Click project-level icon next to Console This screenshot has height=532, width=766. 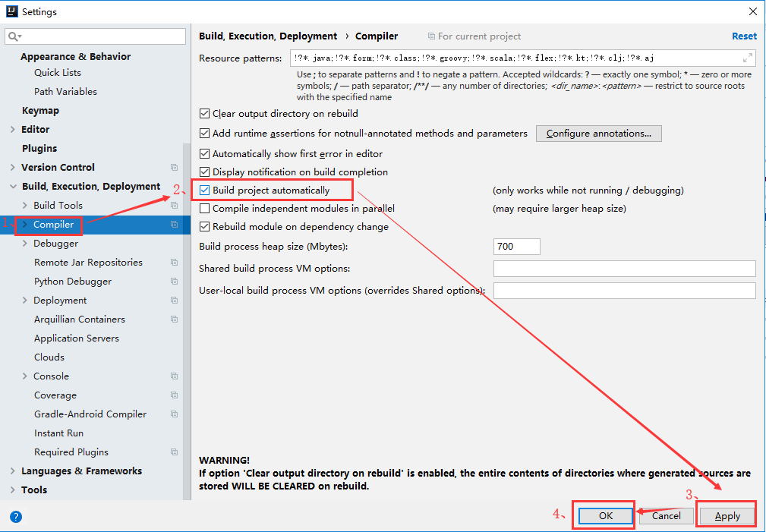click(x=174, y=376)
